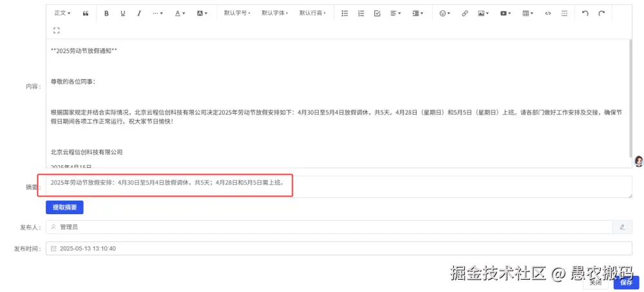Click the 提取摘要 button

[x=64, y=208]
